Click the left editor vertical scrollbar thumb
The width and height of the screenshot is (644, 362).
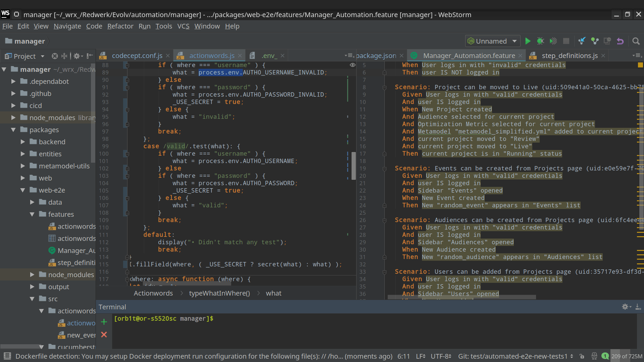point(353,166)
